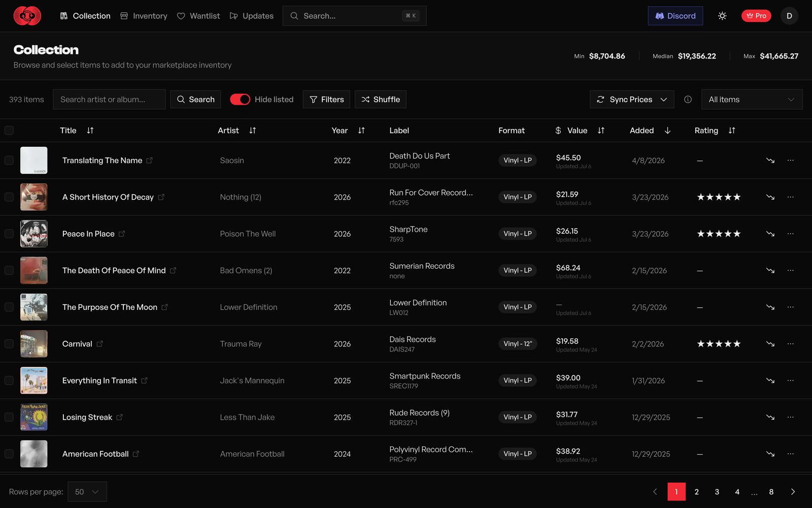This screenshot has width=812, height=508.
Task: Go to page 3
Action: tap(717, 492)
